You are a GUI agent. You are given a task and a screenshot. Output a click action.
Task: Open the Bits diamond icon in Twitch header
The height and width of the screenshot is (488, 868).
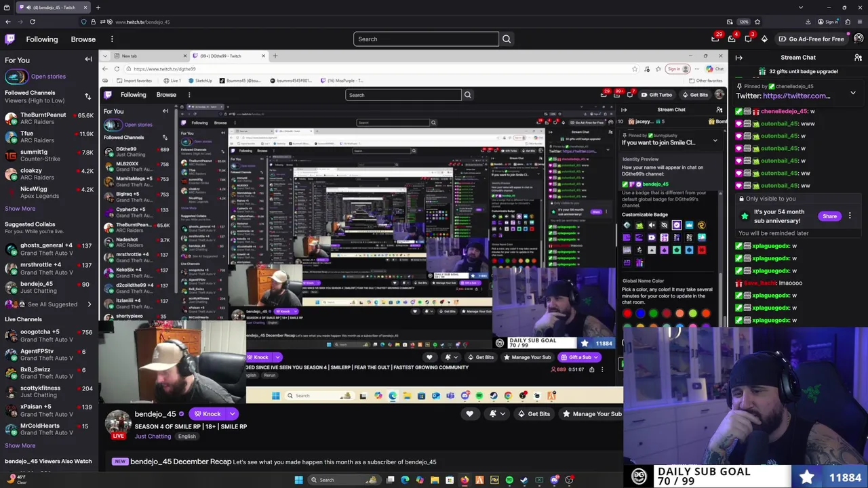(764, 39)
